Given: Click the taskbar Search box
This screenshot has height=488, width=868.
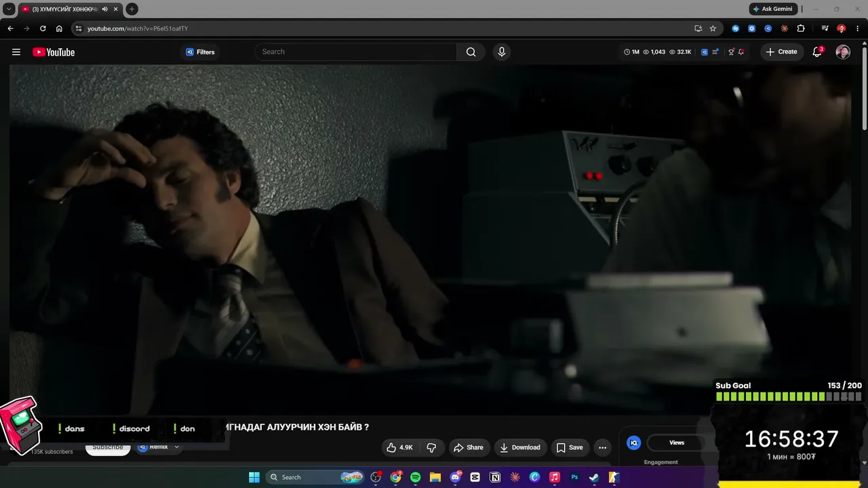Looking at the screenshot, I should pyautogui.click(x=315, y=477).
